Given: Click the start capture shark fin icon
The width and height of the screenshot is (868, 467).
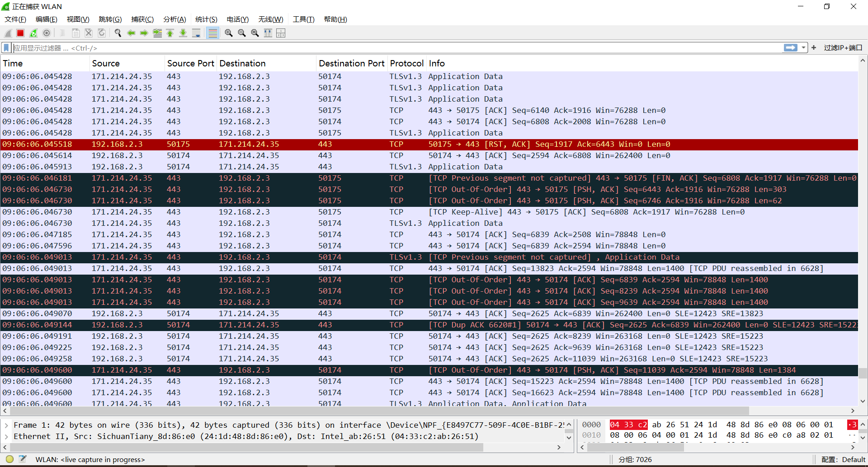Looking at the screenshot, I should tap(8, 33).
